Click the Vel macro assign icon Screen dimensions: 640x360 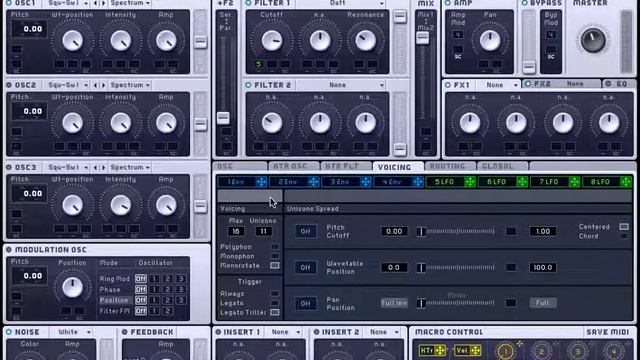[x=475, y=350]
